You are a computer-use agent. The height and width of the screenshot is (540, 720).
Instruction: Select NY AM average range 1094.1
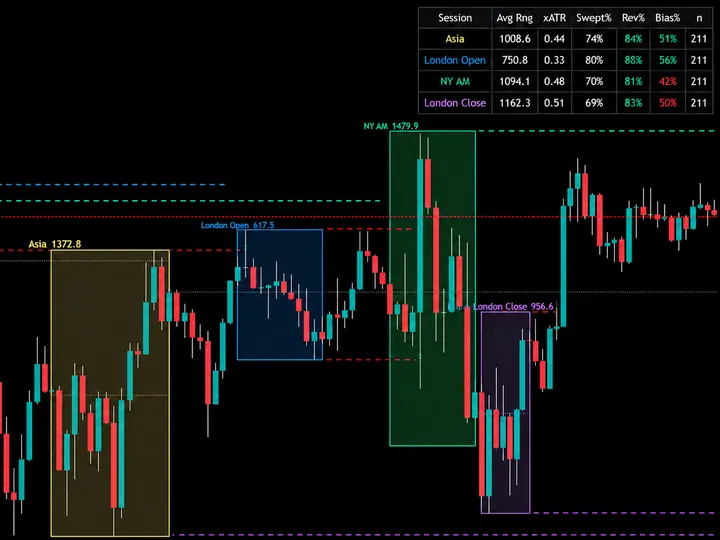pyautogui.click(x=515, y=81)
